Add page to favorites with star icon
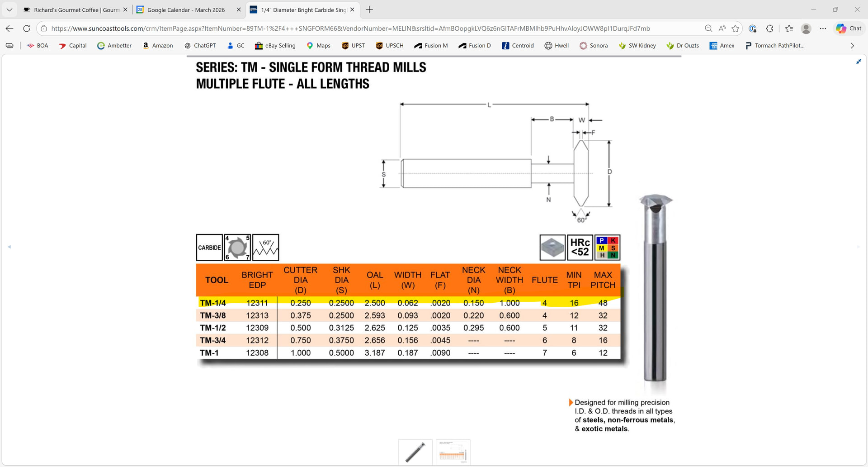868x467 pixels. 736,29
